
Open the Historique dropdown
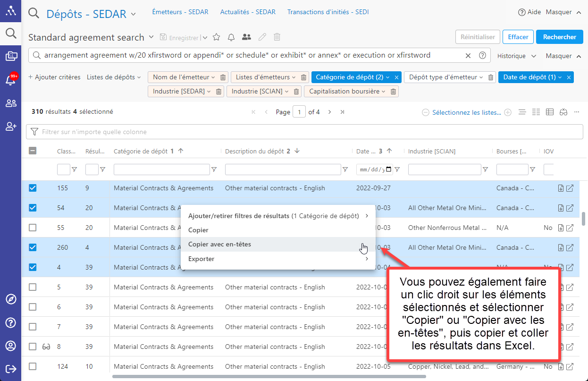[517, 56]
